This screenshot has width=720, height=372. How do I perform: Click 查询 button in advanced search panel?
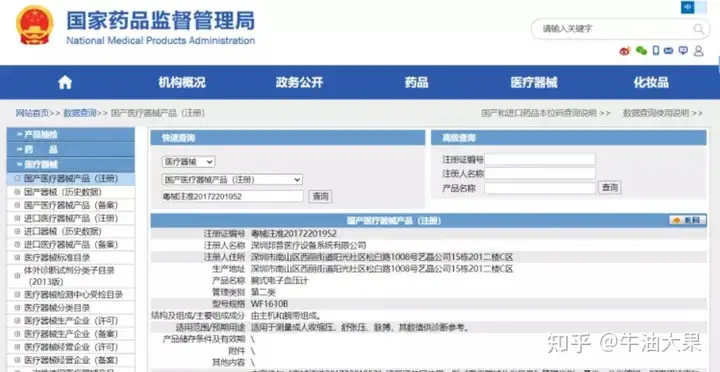click(x=610, y=187)
